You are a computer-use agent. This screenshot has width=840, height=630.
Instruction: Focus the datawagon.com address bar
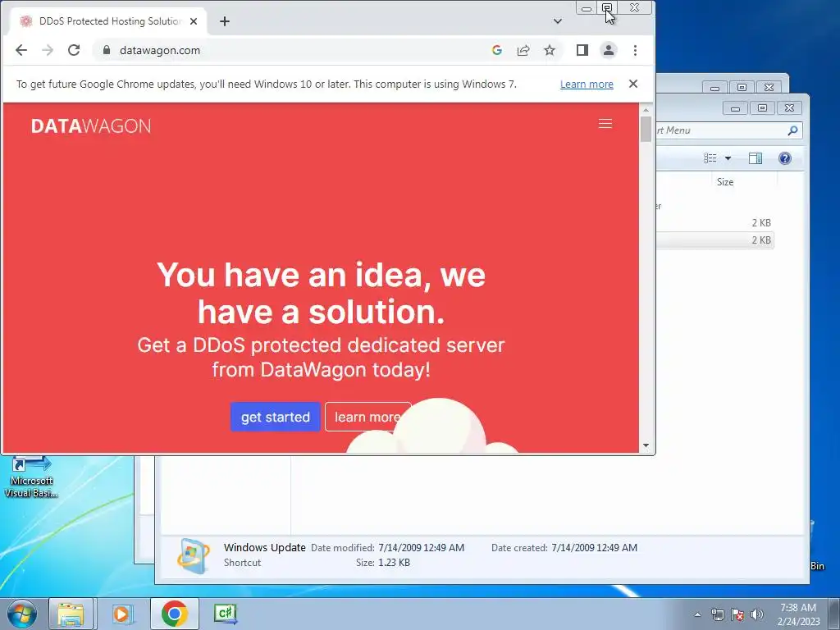tap(294, 50)
